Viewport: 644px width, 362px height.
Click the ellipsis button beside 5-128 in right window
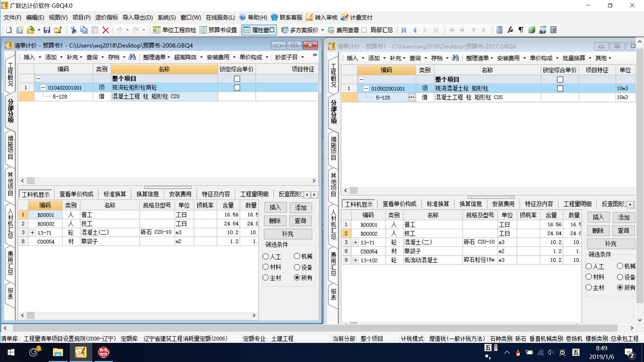(x=412, y=98)
